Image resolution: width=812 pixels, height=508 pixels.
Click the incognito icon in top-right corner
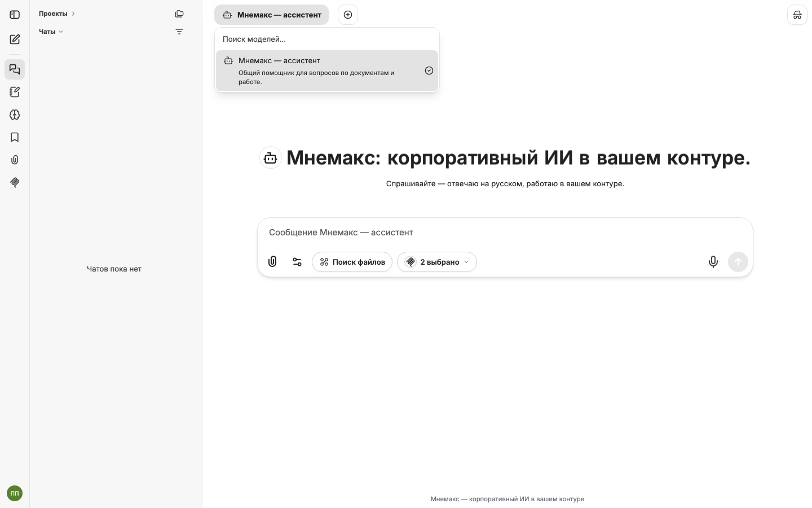point(797,15)
